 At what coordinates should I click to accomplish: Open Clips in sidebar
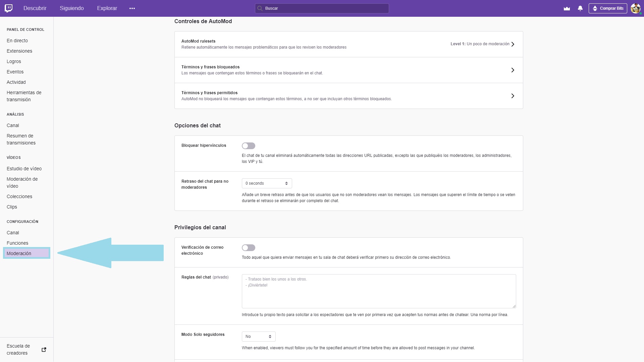pyautogui.click(x=12, y=207)
